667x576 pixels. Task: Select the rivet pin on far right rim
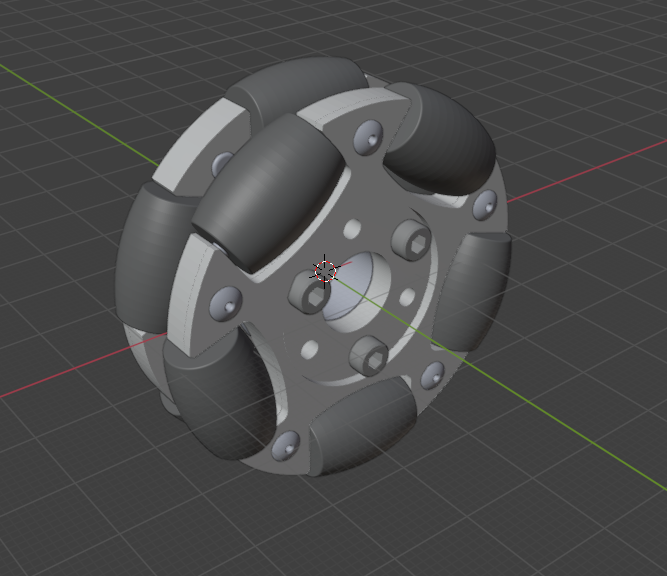(485, 203)
